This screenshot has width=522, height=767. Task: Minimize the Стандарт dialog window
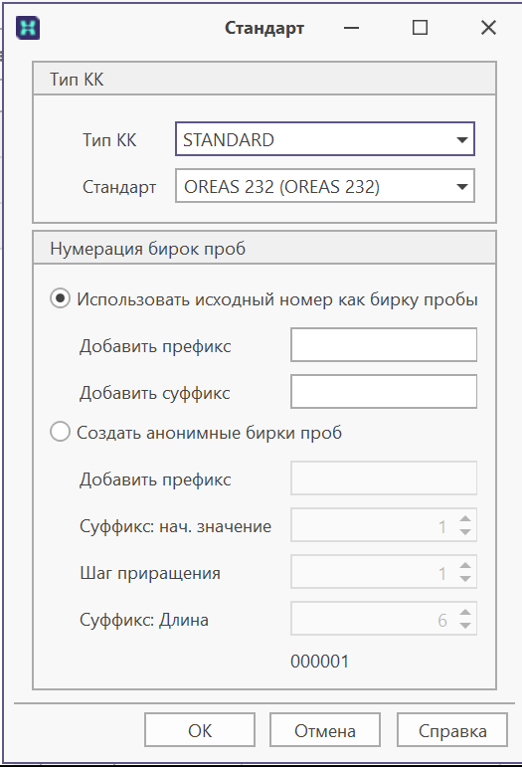(351, 28)
